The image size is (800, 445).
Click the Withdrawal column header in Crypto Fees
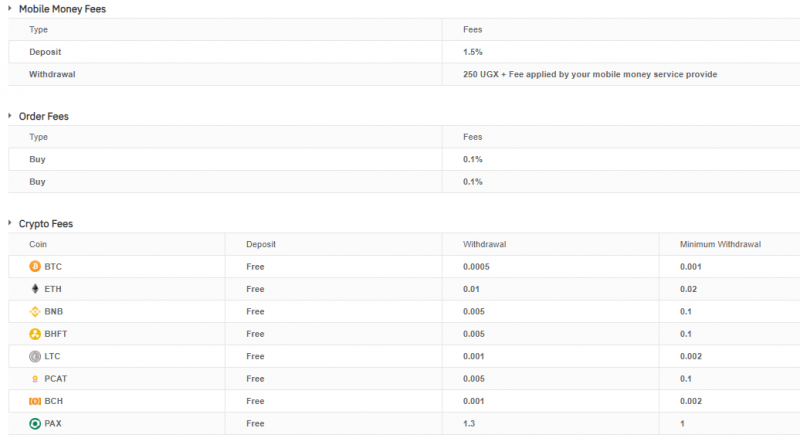click(484, 244)
